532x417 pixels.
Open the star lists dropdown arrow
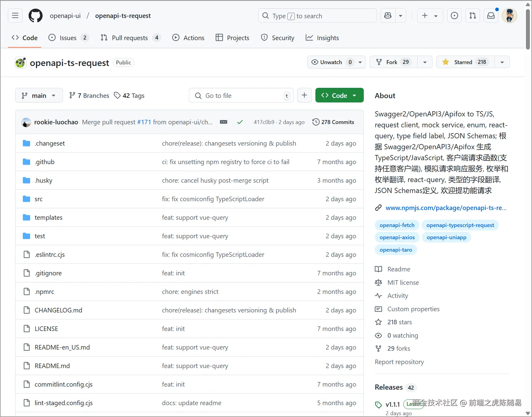502,62
